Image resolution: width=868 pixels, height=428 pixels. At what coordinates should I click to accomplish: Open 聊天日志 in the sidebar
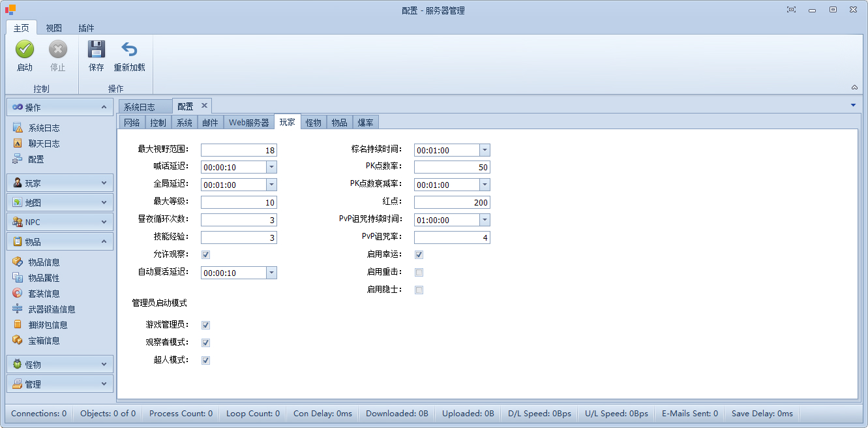44,144
